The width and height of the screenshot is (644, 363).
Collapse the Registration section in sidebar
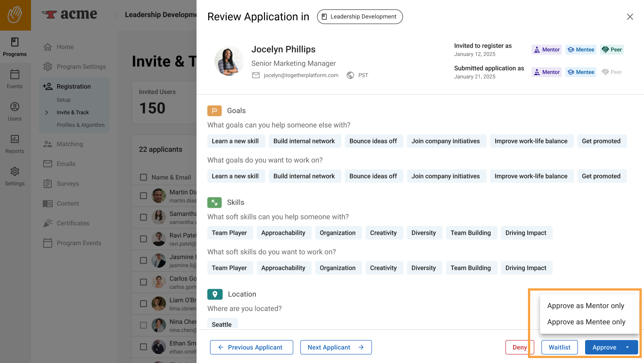(x=74, y=86)
